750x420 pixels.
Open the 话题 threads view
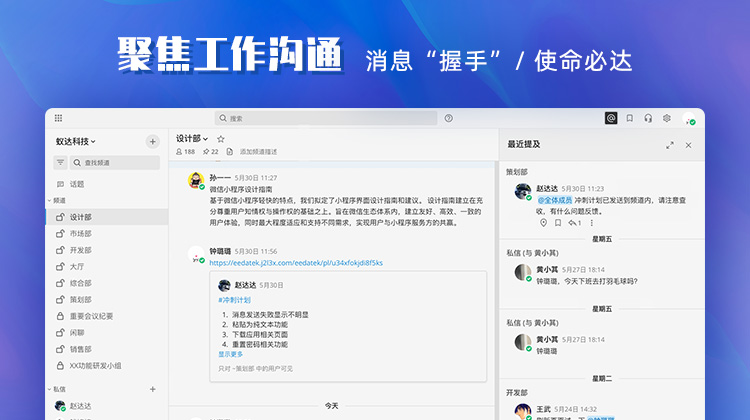point(77,184)
